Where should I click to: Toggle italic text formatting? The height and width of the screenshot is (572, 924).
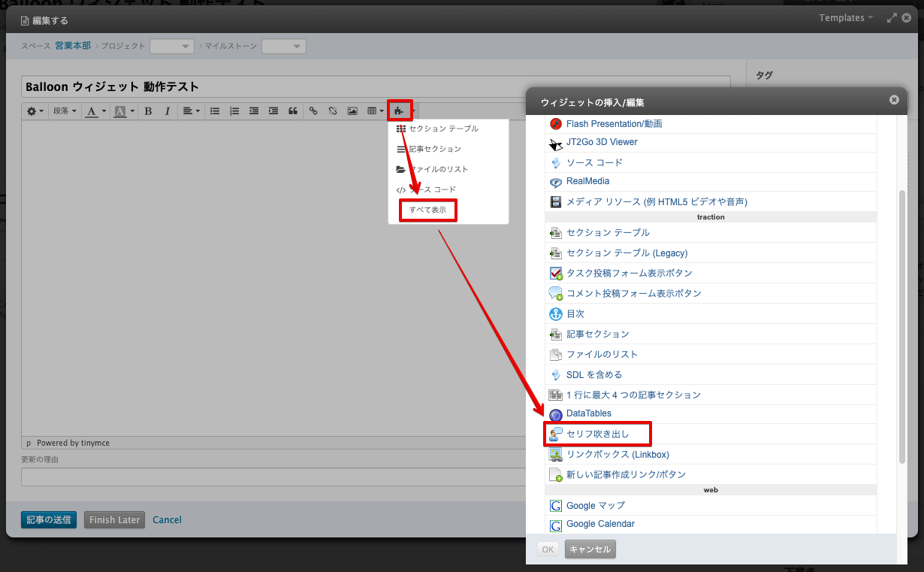tap(167, 111)
